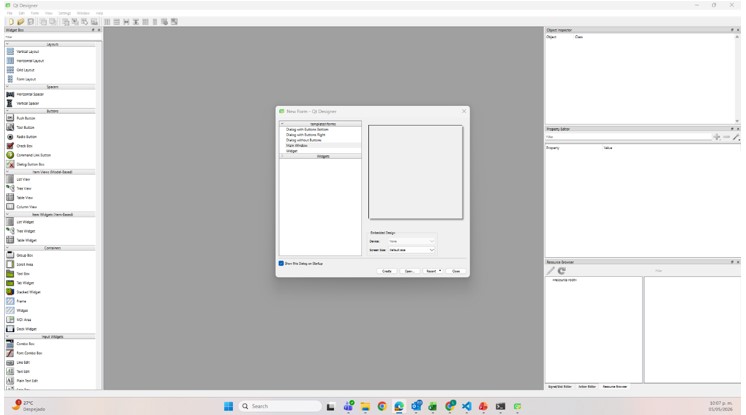
Task: Choose the Radio Button widget icon
Action: click(x=10, y=137)
